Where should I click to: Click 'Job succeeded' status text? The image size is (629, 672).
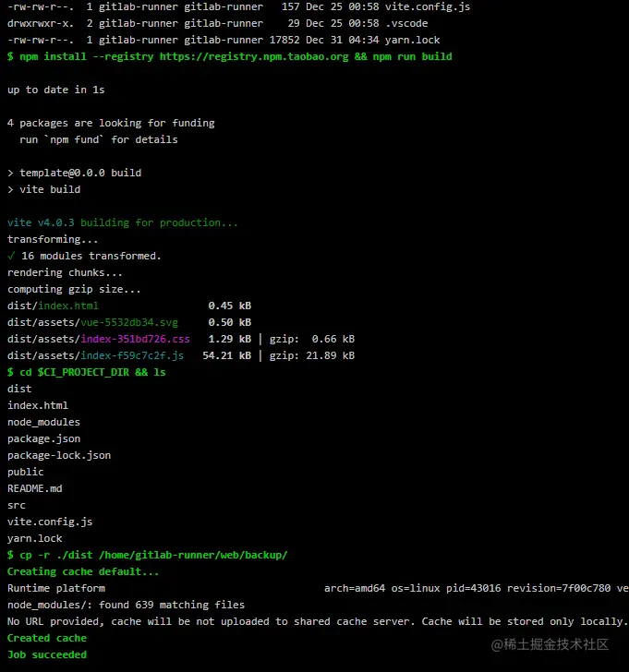point(47,654)
